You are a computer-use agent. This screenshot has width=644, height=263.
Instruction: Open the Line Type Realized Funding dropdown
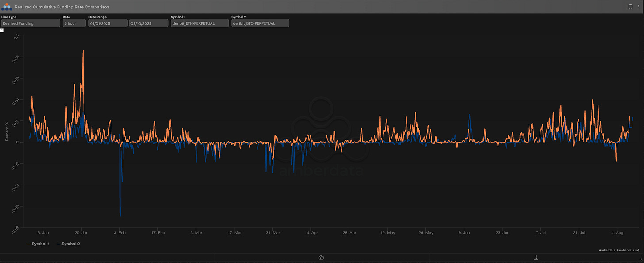click(x=30, y=23)
